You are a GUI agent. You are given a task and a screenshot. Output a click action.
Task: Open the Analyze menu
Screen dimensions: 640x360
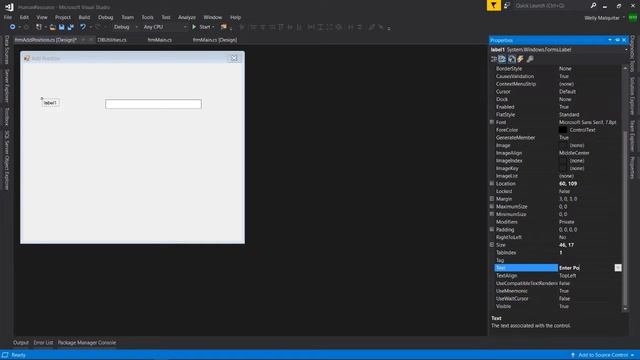pyautogui.click(x=187, y=18)
